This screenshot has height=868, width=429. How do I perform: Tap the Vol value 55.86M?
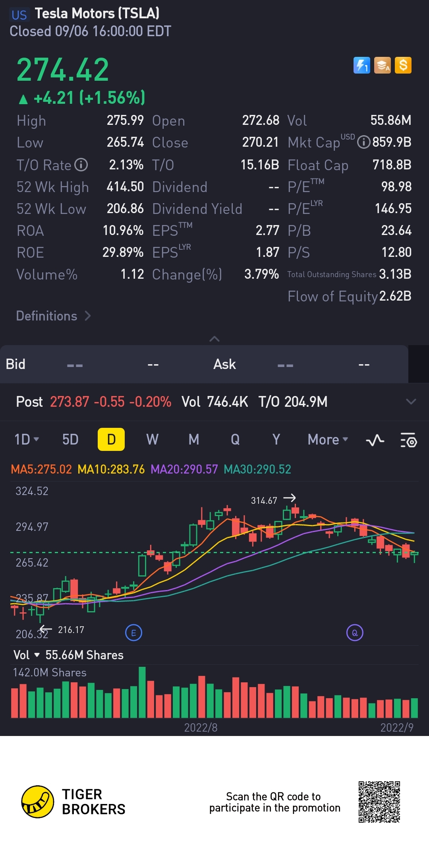(391, 120)
